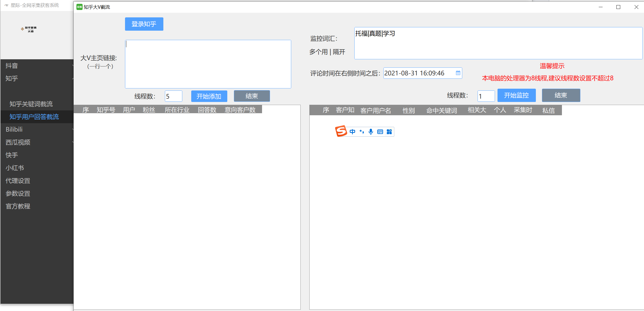This screenshot has width=644, height=311.
Task: Click 结束 button next to 开始添加
Action: coord(252,96)
